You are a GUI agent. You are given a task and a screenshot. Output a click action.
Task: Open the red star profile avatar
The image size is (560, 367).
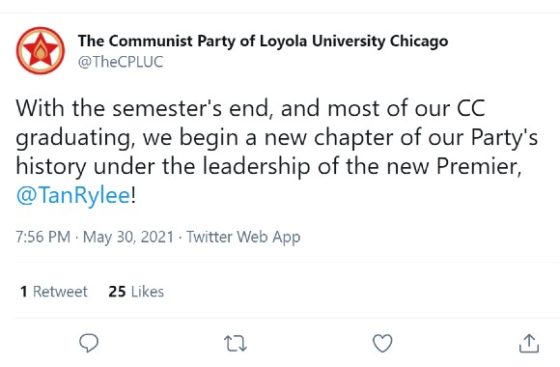pos(40,51)
